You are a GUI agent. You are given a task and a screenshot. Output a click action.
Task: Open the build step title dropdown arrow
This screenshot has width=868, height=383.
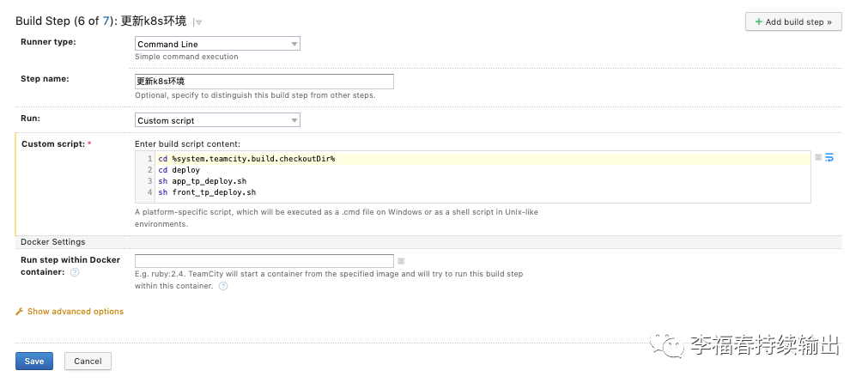pos(197,22)
